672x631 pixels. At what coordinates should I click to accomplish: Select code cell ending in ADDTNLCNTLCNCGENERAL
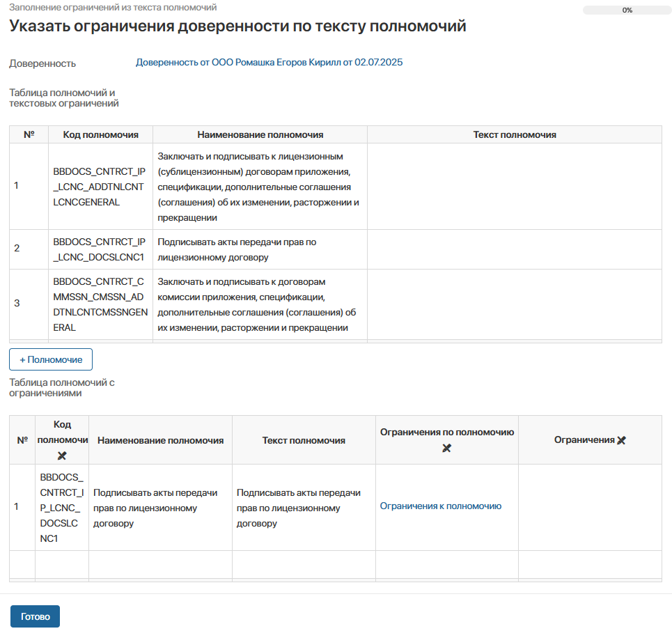pyautogui.click(x=100, y=187)
